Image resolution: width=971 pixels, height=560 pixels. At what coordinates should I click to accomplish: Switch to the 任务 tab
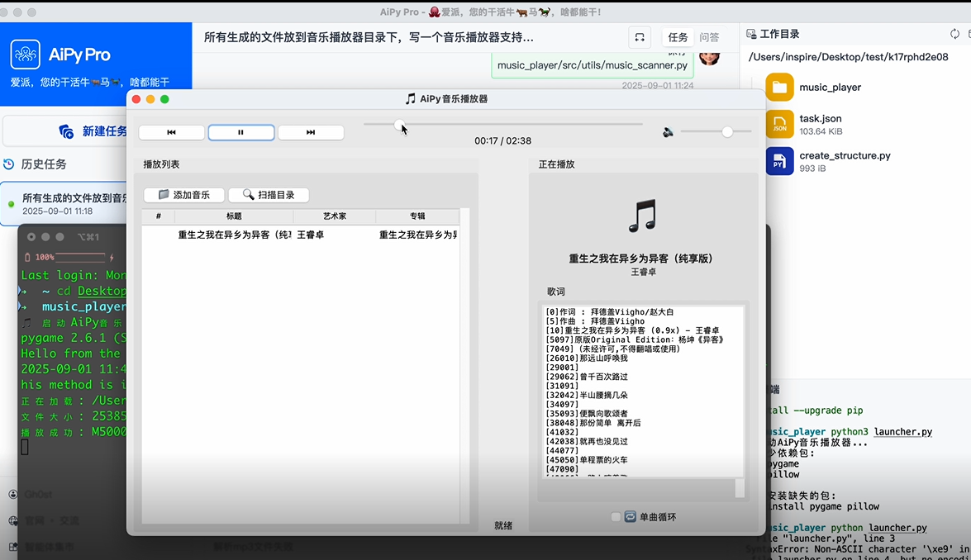tap(678, 37)
